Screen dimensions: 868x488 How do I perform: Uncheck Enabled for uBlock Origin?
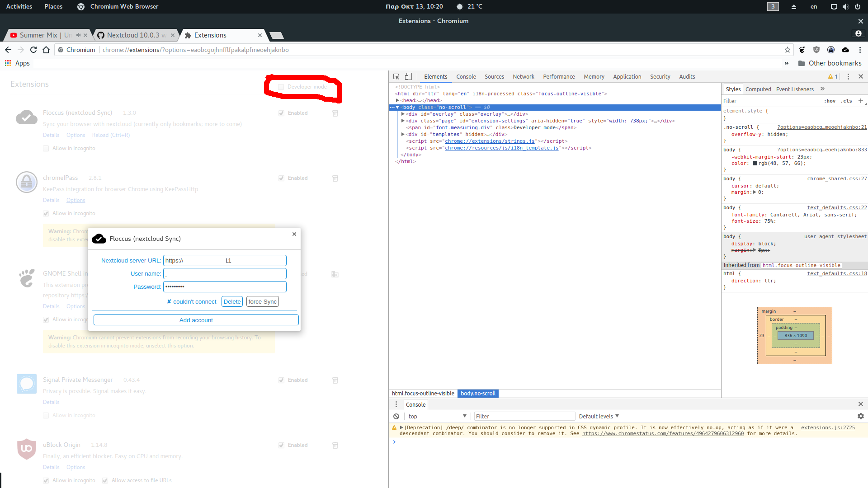[281, 445]
